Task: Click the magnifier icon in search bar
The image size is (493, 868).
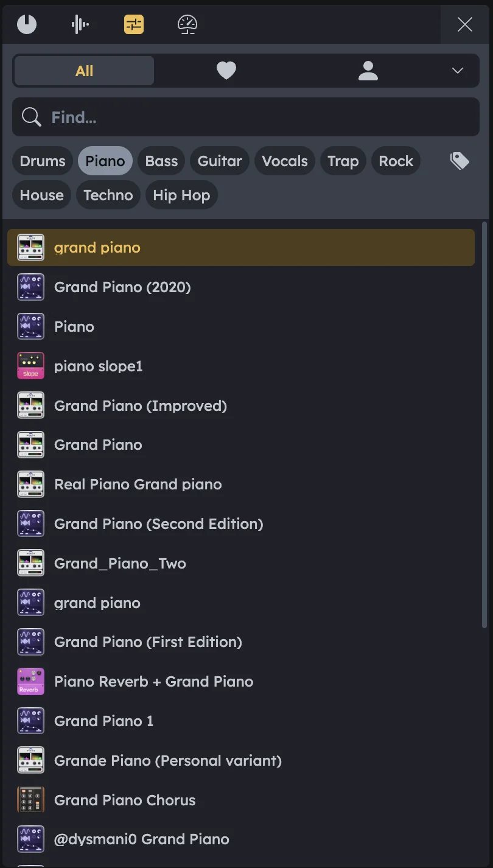Action: click(x=30, y=117)
